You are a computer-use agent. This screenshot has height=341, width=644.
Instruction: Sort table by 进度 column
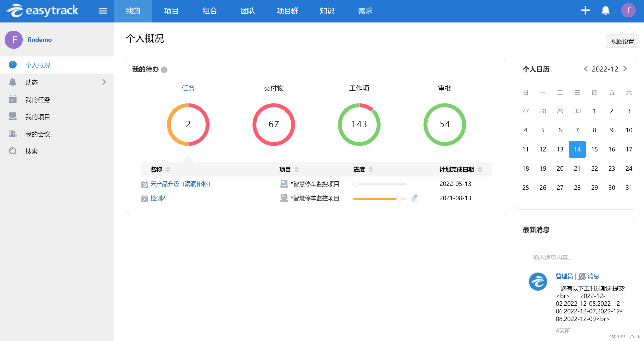[371, 169]
